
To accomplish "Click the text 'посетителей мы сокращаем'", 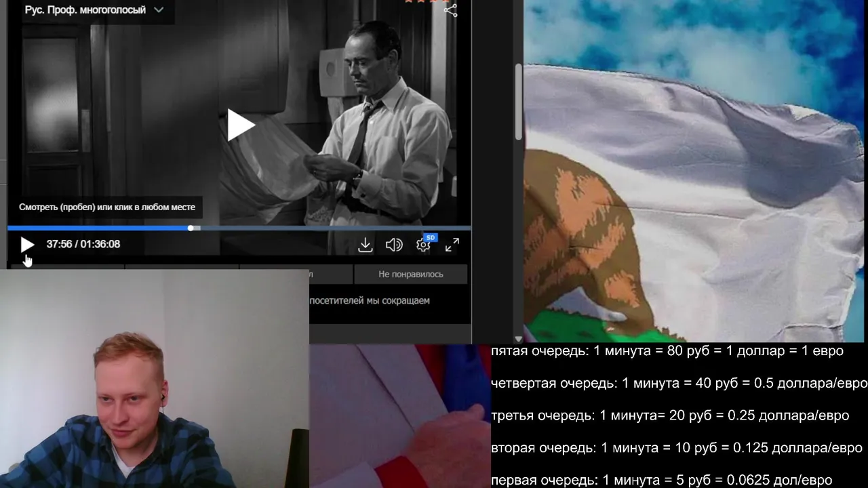I will tap(370, 300).
